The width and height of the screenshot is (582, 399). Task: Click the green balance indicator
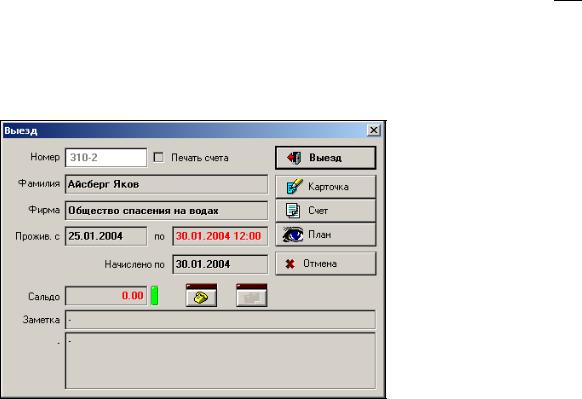point(154,296)
